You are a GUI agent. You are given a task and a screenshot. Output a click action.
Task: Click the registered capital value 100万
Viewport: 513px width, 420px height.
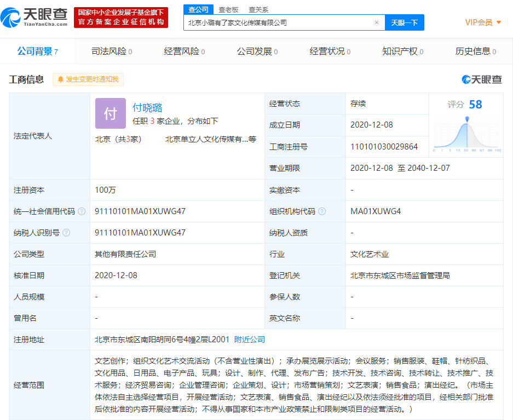[105, 190]
